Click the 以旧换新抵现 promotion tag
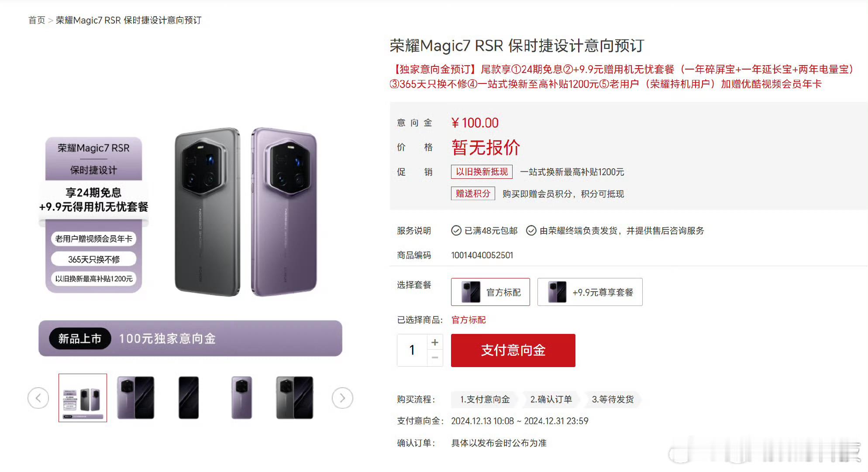Image resolution: width=868 pixels, height=472 pixels. click(482, 172)
